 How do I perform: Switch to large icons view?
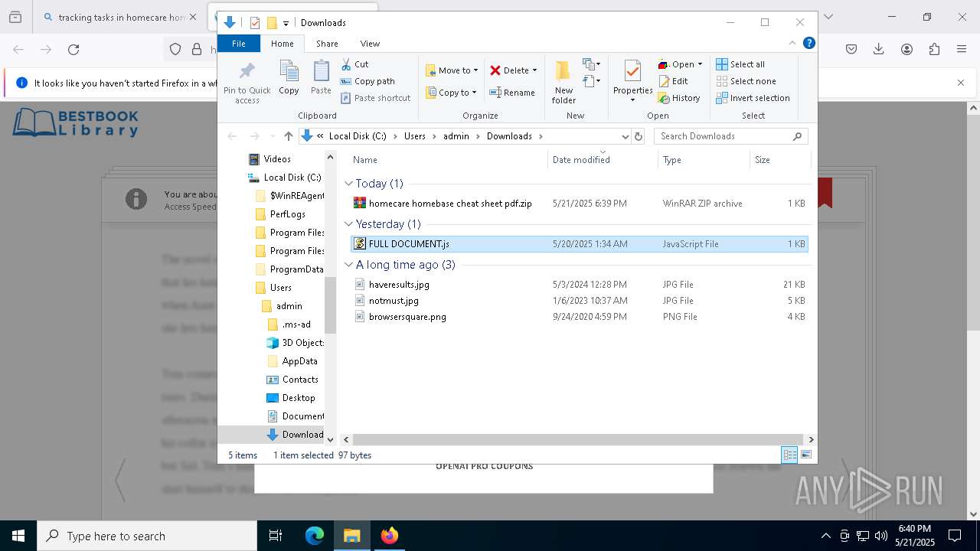click(x=805, y=455)
